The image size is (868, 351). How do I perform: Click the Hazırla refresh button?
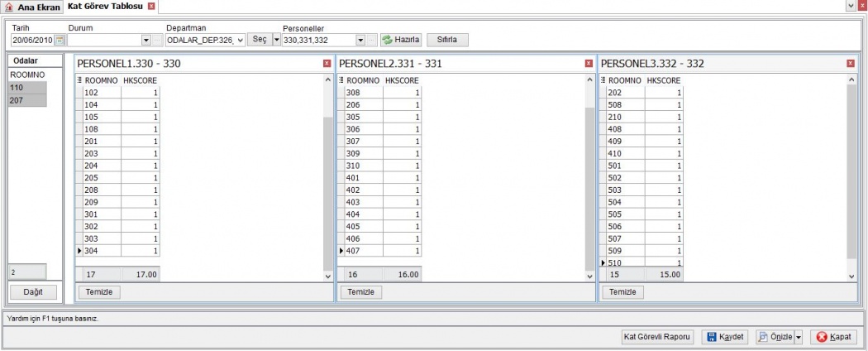click(401, 40)
